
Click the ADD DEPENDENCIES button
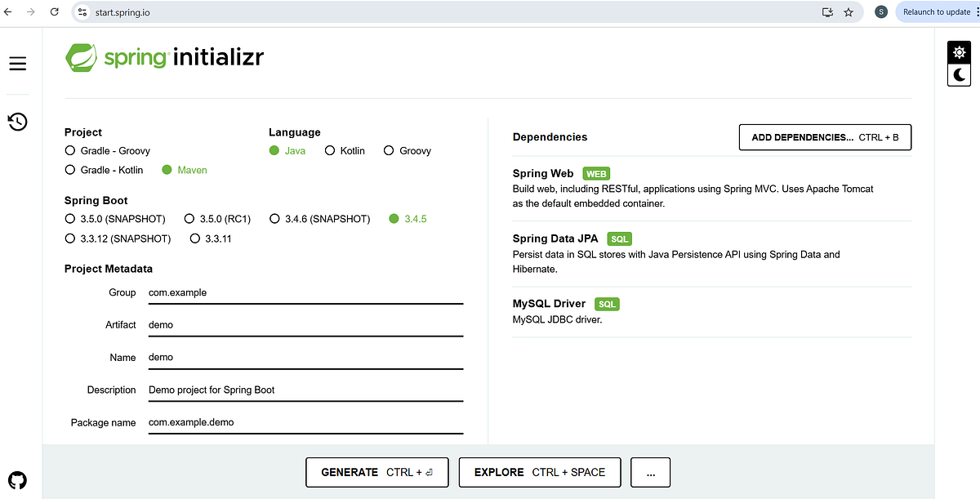[x=825, y=137]
